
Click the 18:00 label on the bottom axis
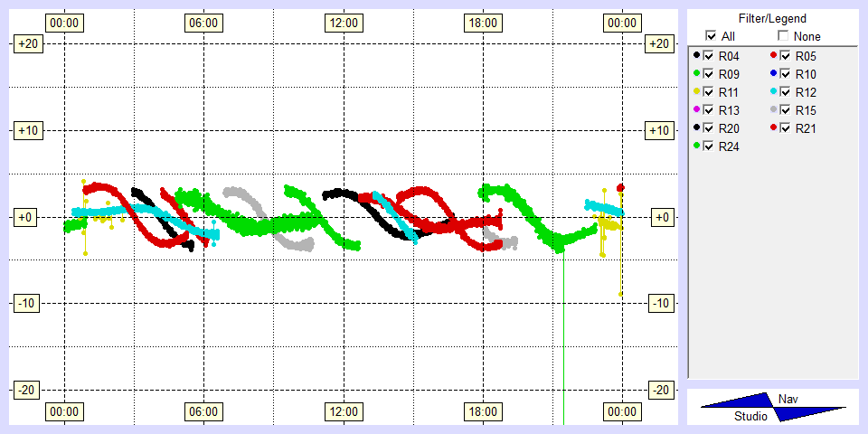coord(482,411)
